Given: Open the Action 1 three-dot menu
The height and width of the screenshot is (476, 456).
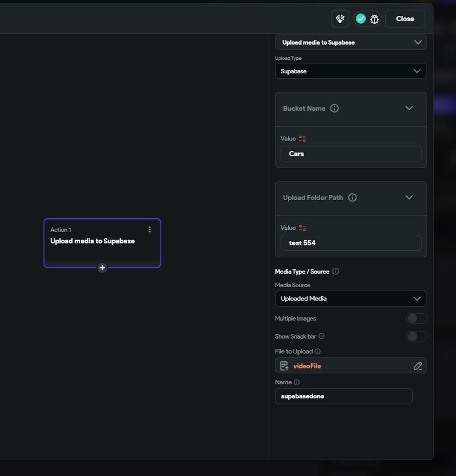Looking at the screenshot, I should point(150,229).
